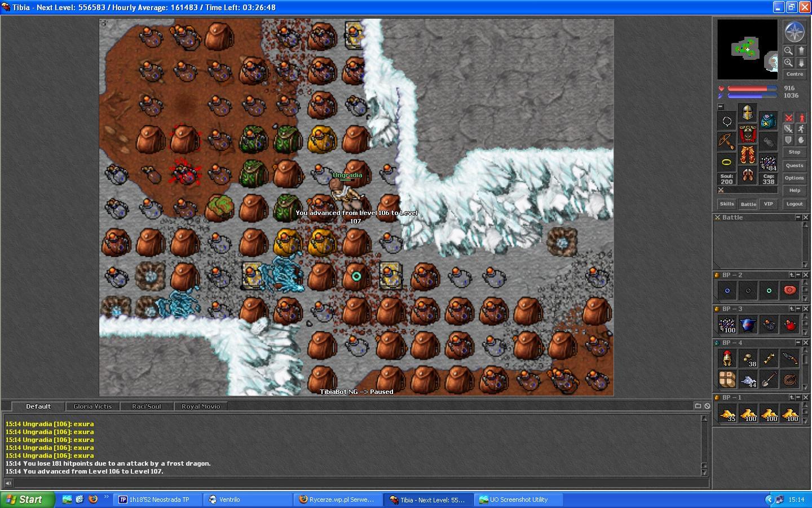Click the red potion flask in BP – 3
812x508 pixels.
click(x=790, y=325)
